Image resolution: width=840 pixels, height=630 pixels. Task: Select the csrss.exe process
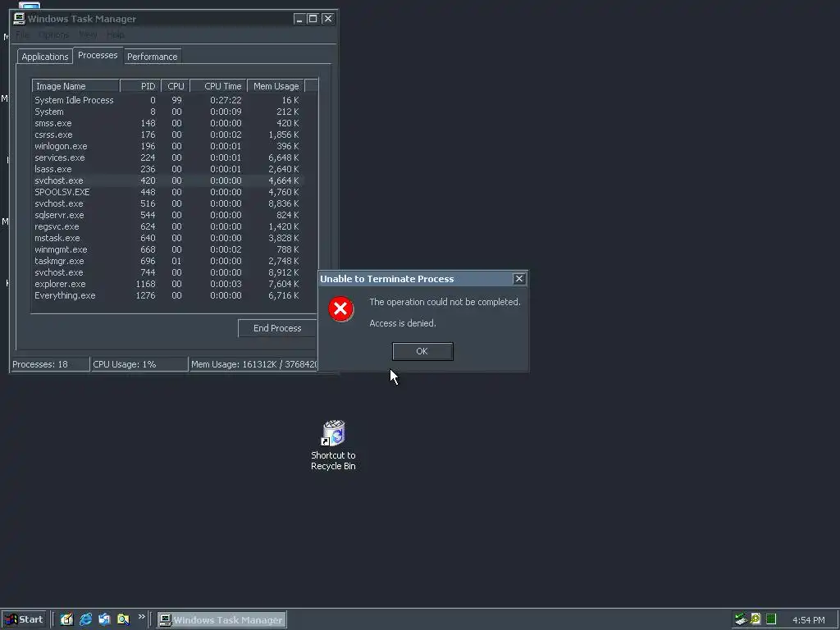click(168, 135)
